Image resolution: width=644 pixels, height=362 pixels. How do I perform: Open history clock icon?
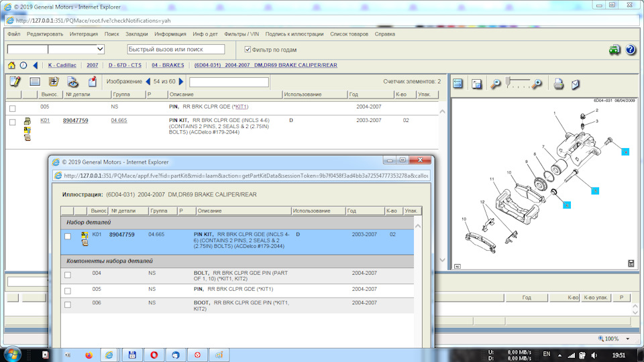(23, 65)
